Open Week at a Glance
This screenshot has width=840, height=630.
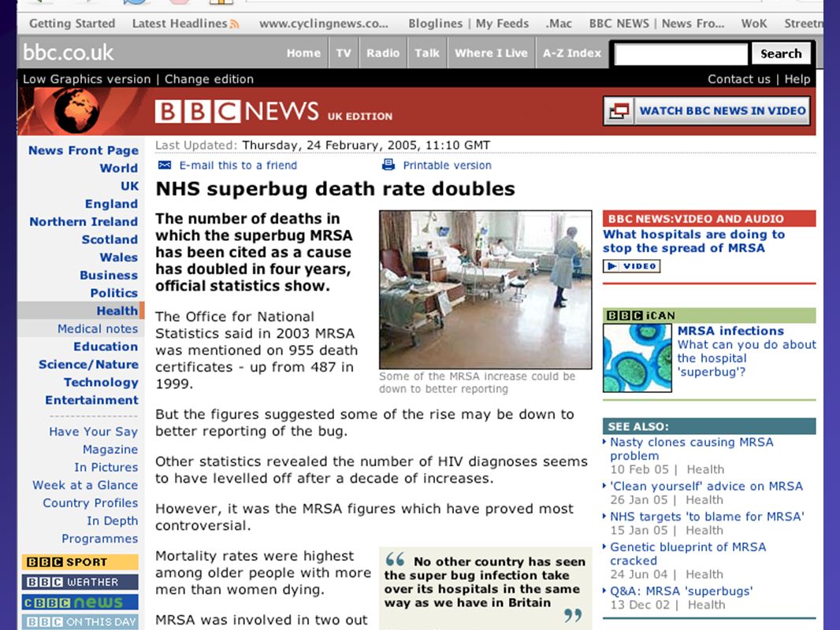tap(85, 485)
